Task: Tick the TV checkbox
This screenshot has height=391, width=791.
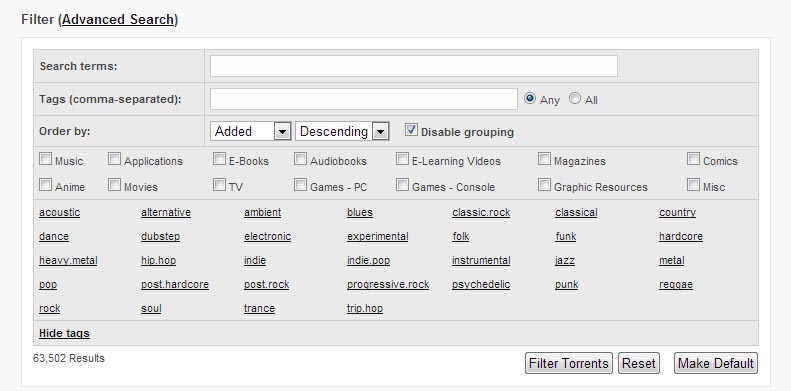Action: click(219, 185)
